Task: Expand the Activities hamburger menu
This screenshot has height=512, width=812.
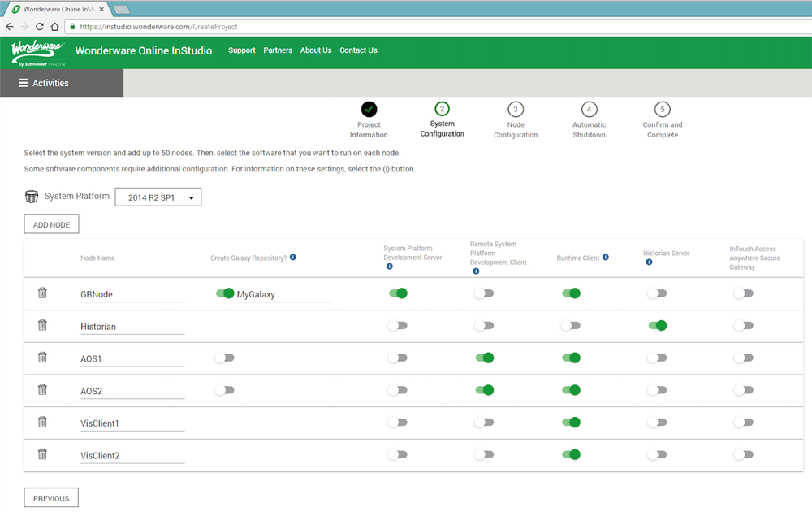Action: [x=23, y=83]
